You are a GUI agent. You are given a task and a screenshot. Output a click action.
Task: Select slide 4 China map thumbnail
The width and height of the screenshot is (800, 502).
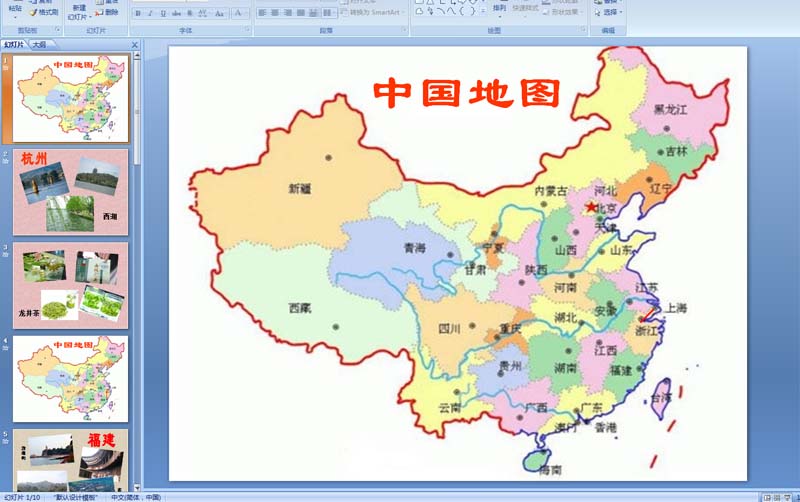(x=71, y=379)
